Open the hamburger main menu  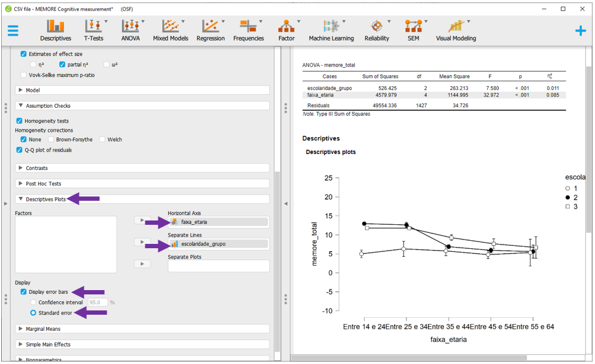click(13, 30)
